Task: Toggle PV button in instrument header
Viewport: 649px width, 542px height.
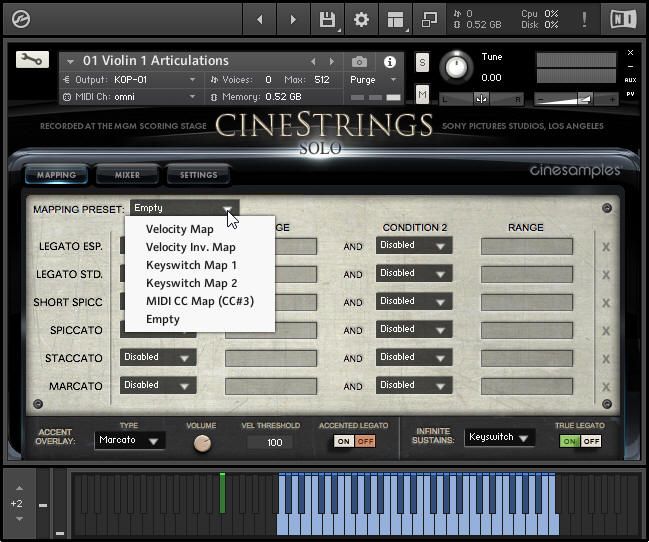Action: point(630,94)
